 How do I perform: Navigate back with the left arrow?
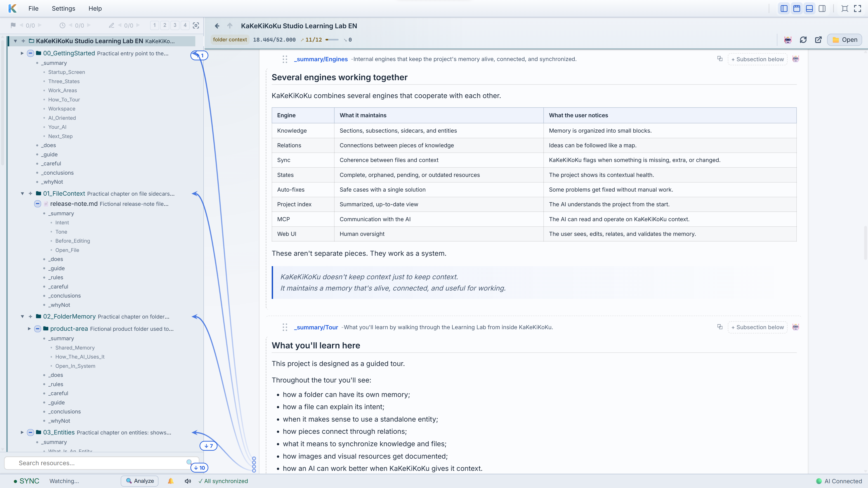pos(217,26)
